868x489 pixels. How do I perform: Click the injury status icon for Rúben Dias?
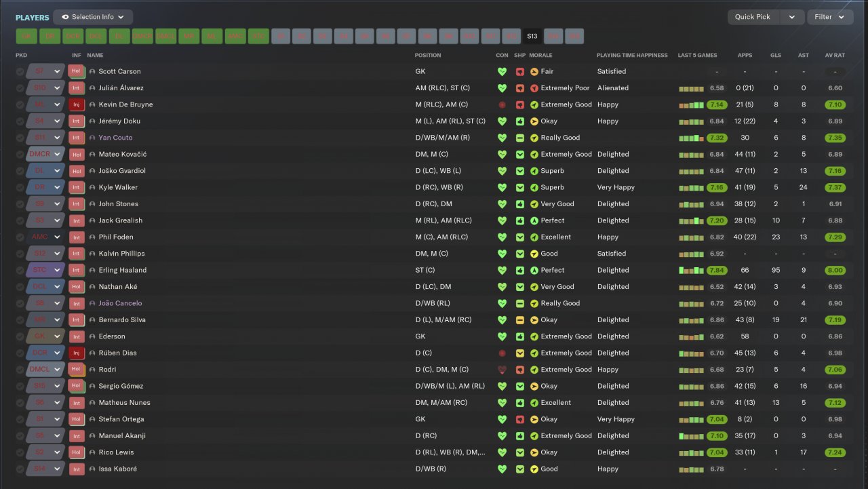point(77,353)
